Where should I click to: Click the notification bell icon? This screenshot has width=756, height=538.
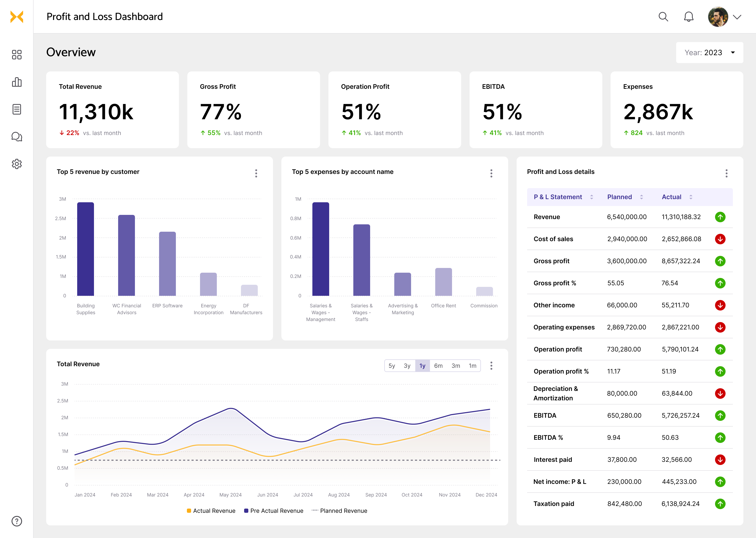[x=689, y=17]
